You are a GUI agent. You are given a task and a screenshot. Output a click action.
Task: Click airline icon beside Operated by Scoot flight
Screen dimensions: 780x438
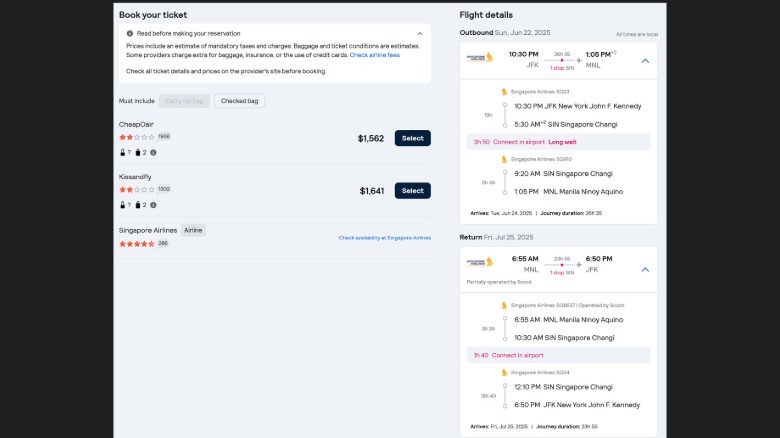[504, 305]
